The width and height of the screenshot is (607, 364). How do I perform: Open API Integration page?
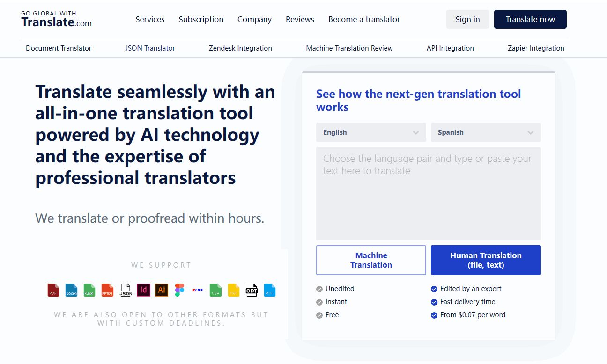click(x=450, y=48)
